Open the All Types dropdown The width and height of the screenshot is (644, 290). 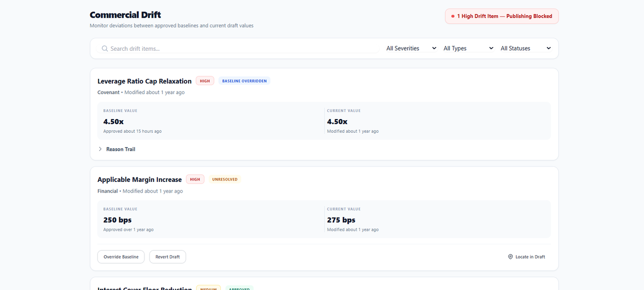pos(468,48)
